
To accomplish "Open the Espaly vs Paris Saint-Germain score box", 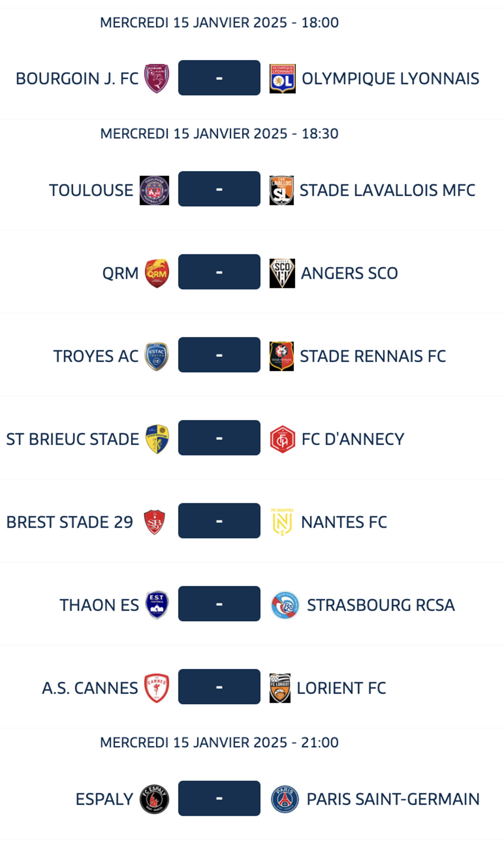I will coord(219,798).
